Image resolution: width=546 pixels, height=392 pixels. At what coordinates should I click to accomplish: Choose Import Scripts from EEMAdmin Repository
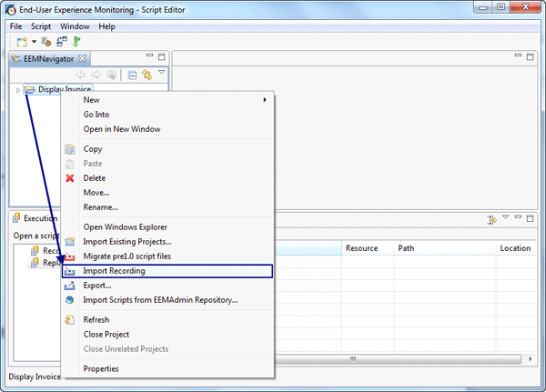pyautogui.click(x=160, y=300)
